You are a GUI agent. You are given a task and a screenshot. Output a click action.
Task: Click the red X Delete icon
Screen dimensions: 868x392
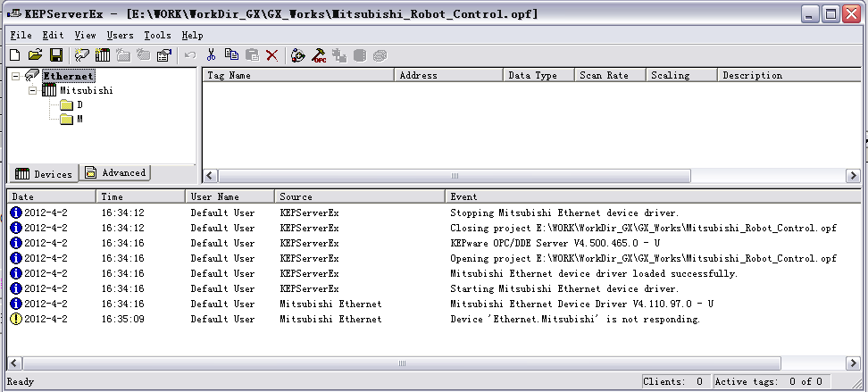(x=272, y=55)
